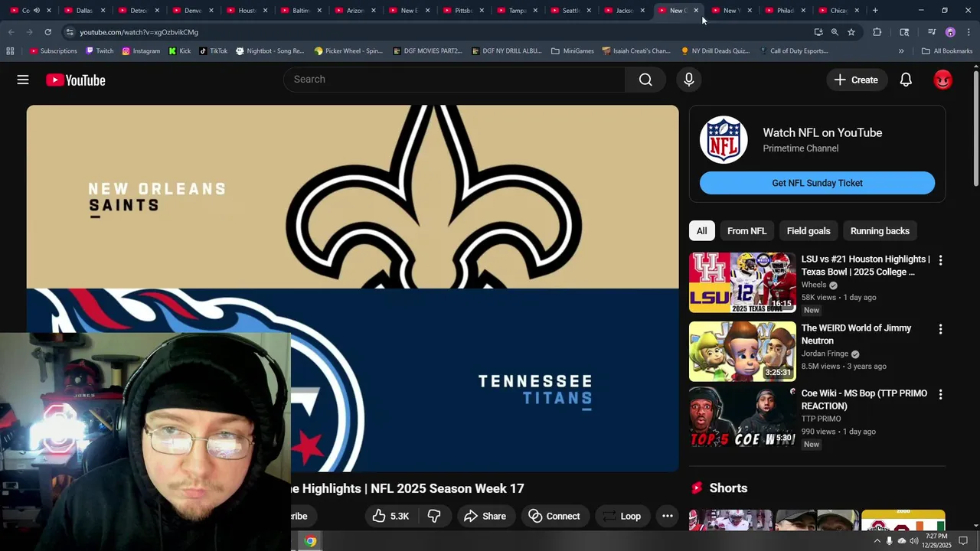
Task: Open the MiniGames bookmark folder
Action: point(572,51)
